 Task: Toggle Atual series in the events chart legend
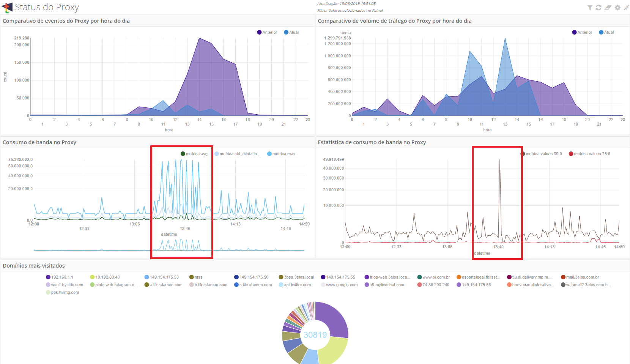tap(291, 32)
